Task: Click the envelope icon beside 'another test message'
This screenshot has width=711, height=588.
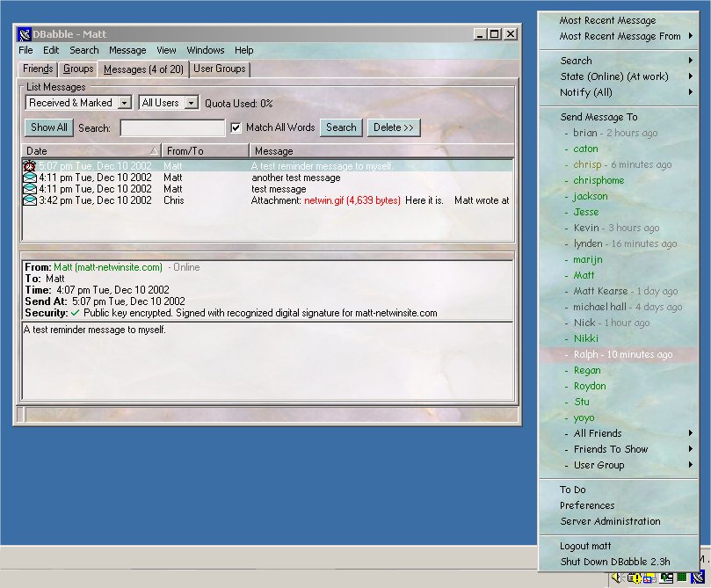Action: pyautogui.click(x=30, y=178)
